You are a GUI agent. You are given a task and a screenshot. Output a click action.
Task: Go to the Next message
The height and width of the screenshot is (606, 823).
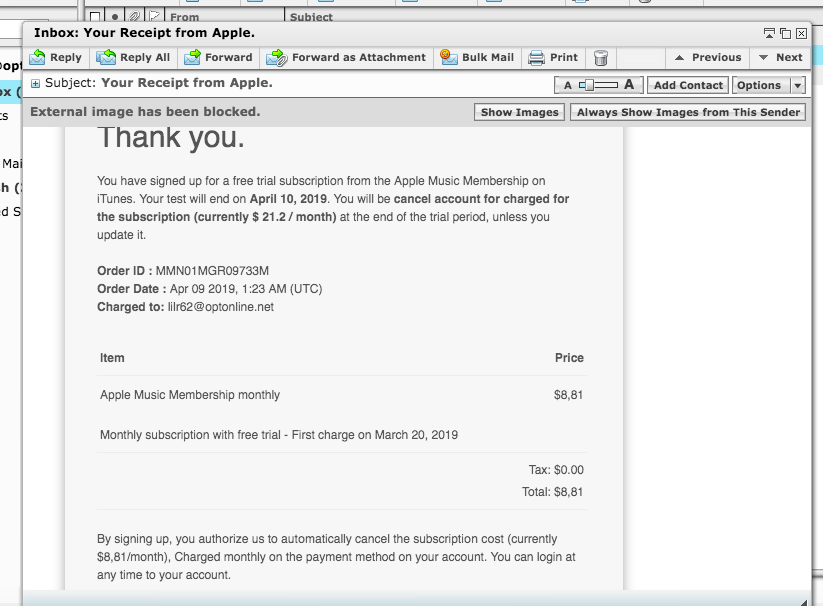coord(780,57)
